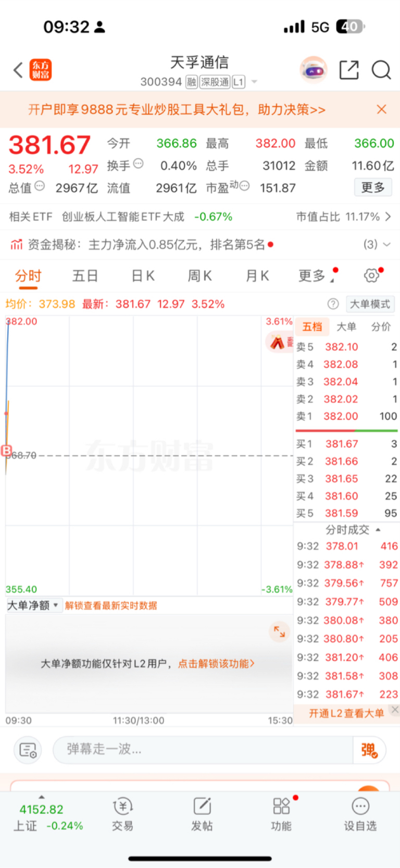Open the 更多 chart periods menu
The image size is (400, 868).
pos(316,276)
